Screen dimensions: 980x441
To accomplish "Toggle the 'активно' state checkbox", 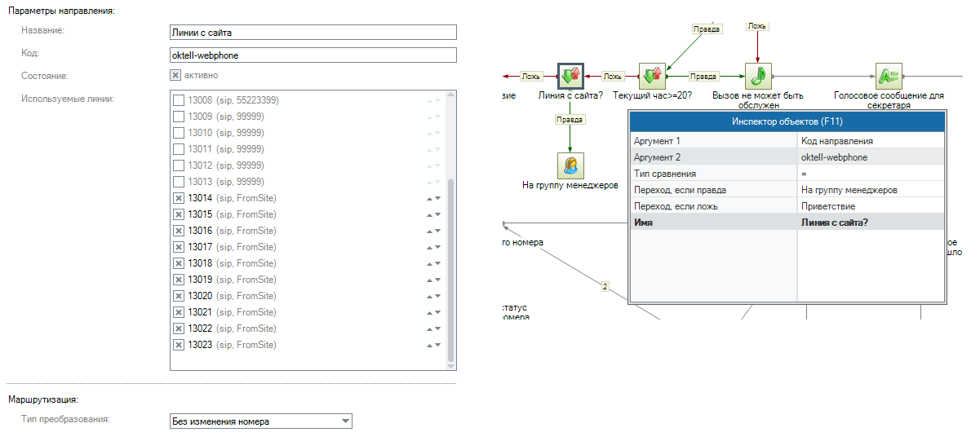I will tap(175, 75).
